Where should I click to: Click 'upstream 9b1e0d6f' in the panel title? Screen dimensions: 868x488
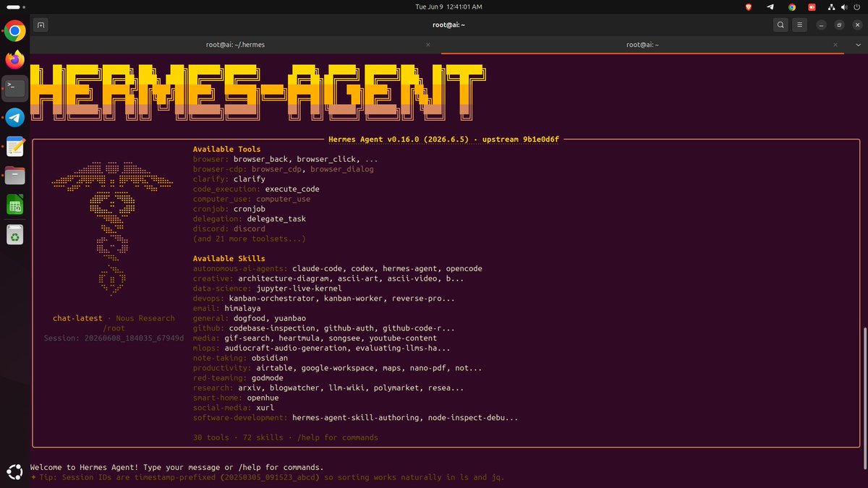521,139
